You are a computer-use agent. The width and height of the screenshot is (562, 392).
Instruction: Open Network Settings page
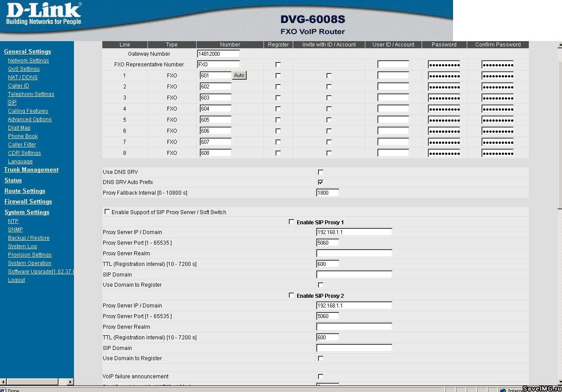[28, 61]
